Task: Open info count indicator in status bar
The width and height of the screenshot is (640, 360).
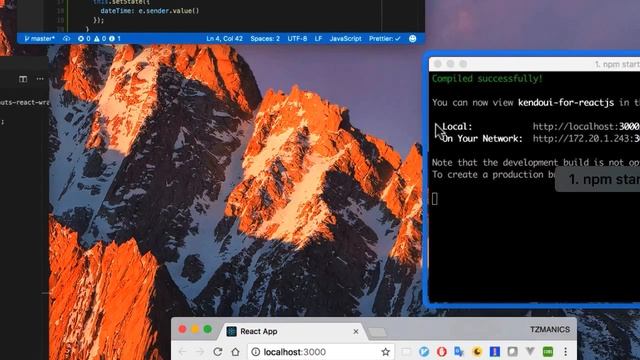Action: coord(115,39)
